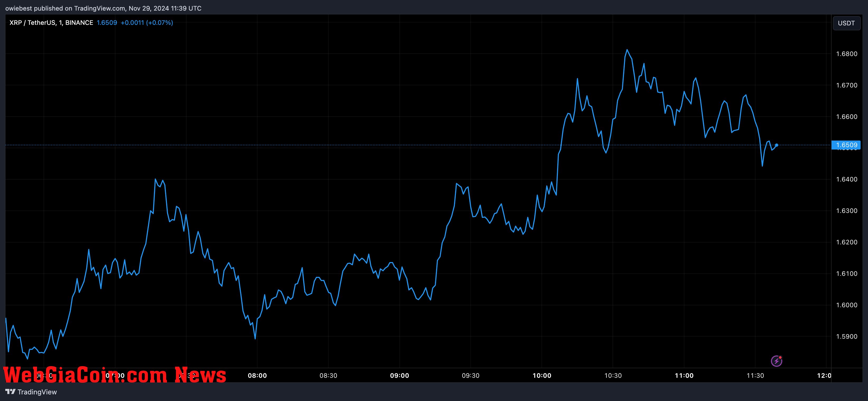Click the +0.0011 (+0.07%) change value
Viewport: 868px width, 401px height.
tap(147, 22)
